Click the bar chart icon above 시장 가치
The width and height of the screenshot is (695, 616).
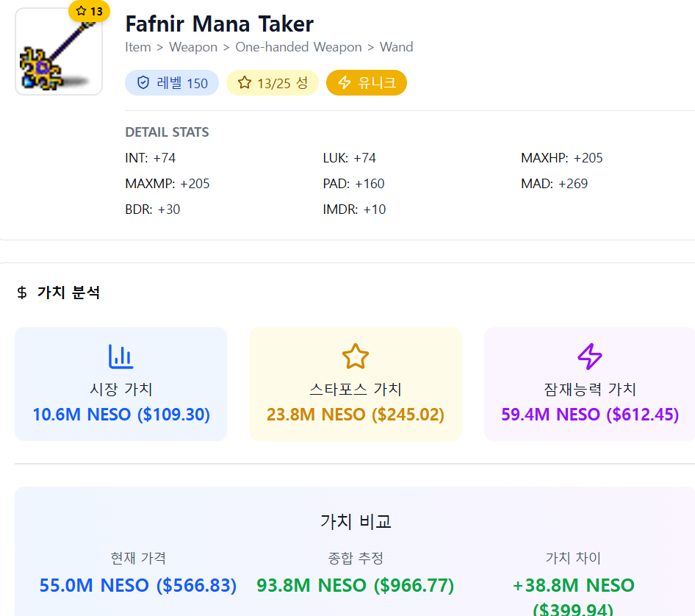coord(120,357)
